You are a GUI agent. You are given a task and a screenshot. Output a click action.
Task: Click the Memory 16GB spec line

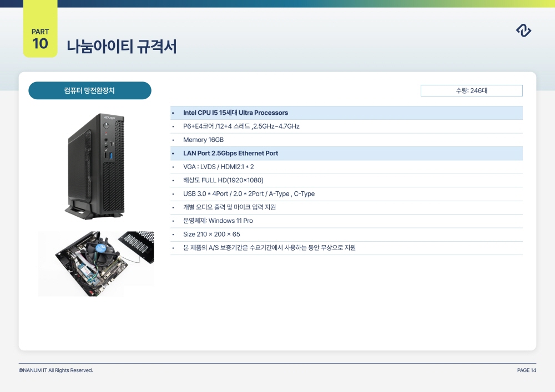pos(203,140)
